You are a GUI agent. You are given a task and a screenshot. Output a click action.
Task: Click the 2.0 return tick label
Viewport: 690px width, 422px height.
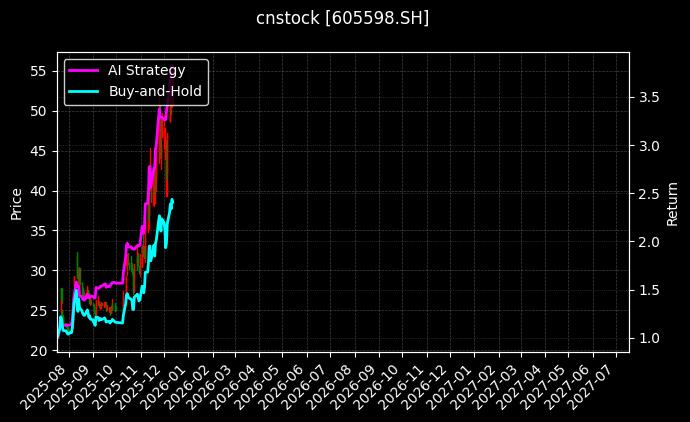(648, 242)
